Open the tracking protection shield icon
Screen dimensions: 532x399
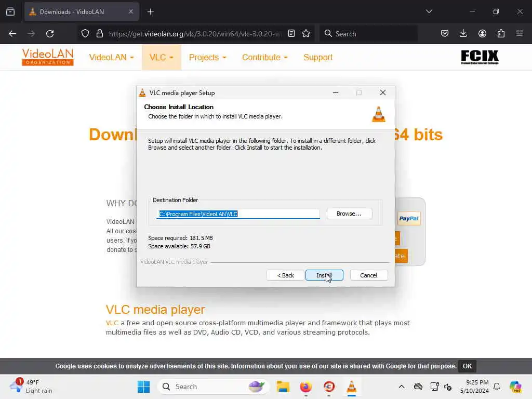85,34
